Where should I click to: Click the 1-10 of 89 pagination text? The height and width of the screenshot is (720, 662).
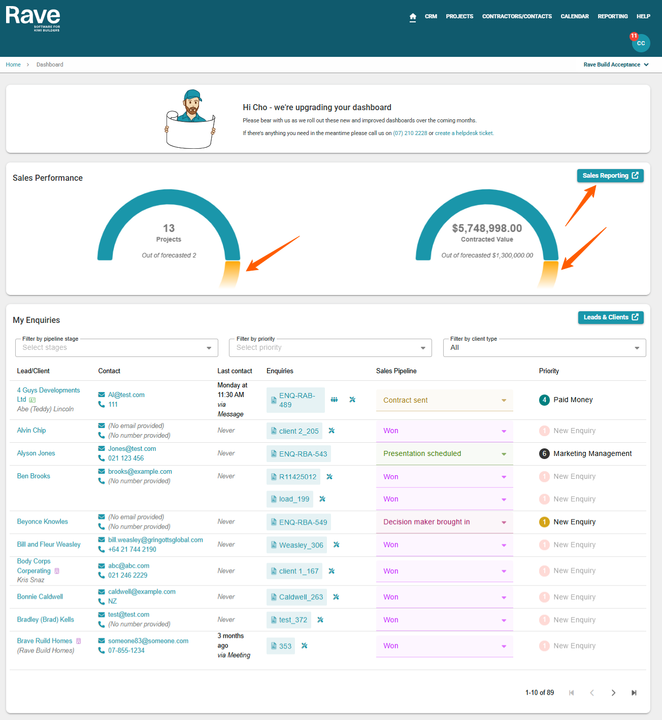point(539,692)
